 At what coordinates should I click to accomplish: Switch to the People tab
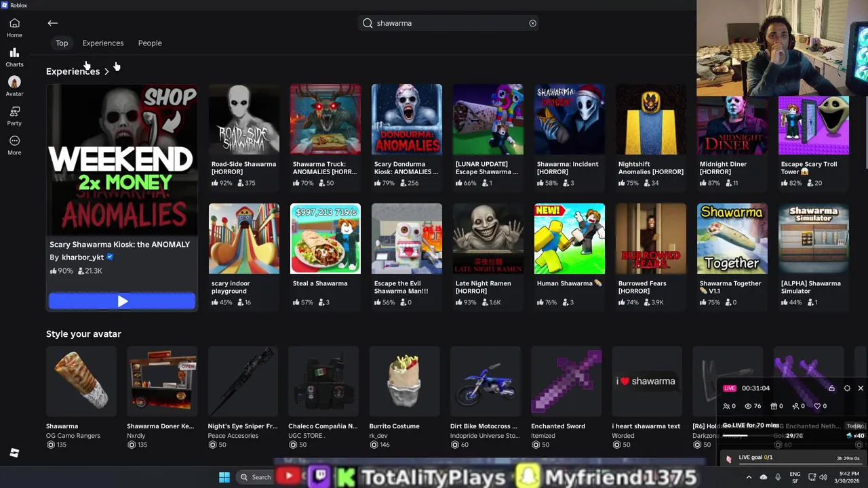(150, 43)
